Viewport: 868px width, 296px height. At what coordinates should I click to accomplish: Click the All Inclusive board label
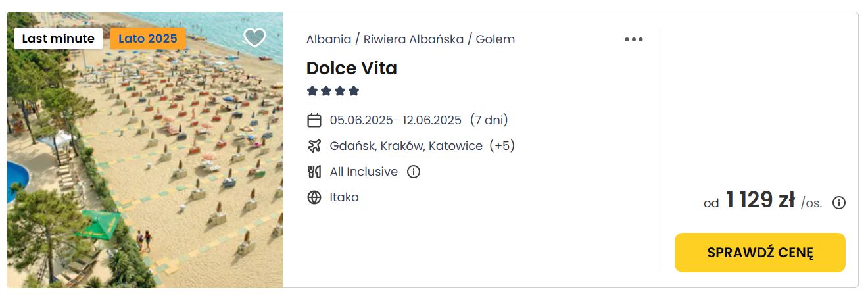[364, 172]
